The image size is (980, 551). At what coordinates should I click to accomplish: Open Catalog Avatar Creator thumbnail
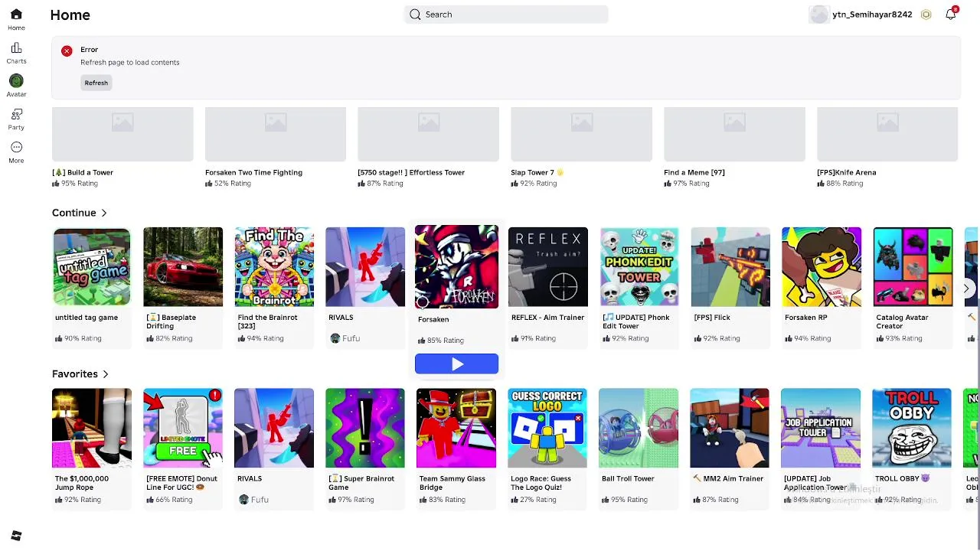pos(913,267)
